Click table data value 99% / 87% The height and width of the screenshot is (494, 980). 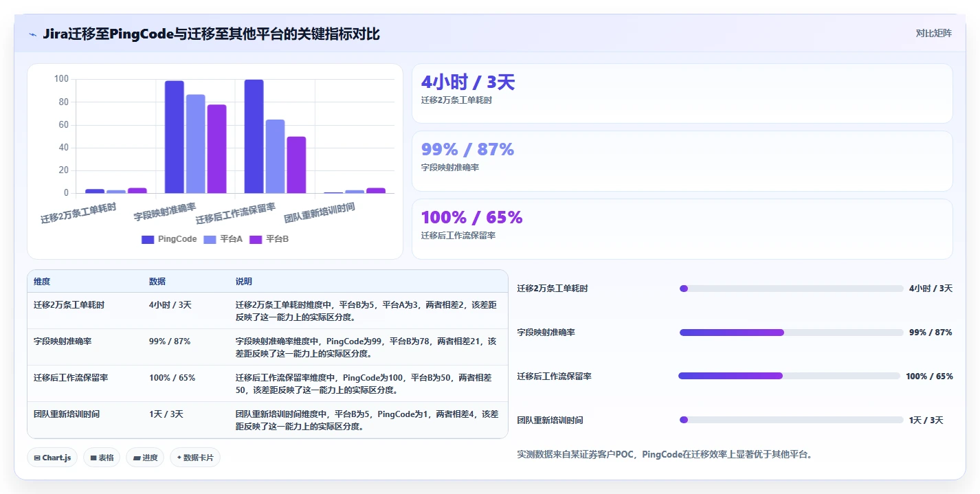pos(170,341)
